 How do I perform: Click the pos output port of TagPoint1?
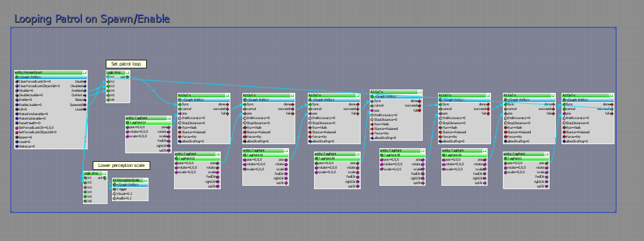[547, 163]
